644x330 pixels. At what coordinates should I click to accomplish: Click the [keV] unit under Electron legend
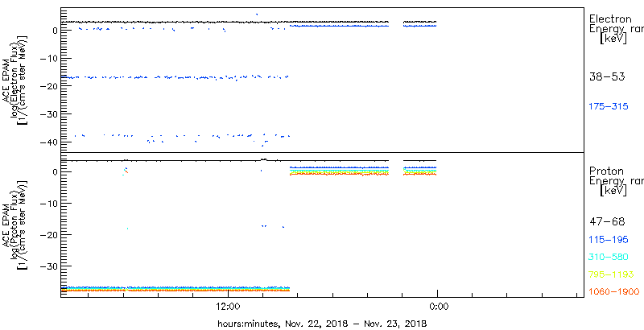click(x=613, y=39)
